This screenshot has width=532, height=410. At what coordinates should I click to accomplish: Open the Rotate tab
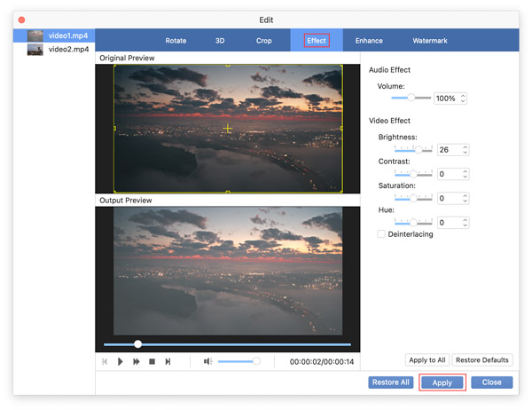click(x=176, y=41)
